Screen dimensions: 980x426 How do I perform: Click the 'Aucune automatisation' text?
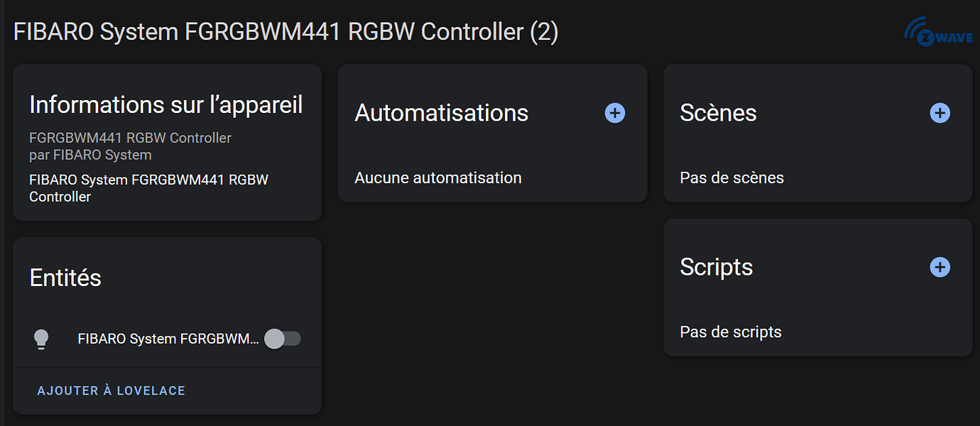[x=438, y=177]
